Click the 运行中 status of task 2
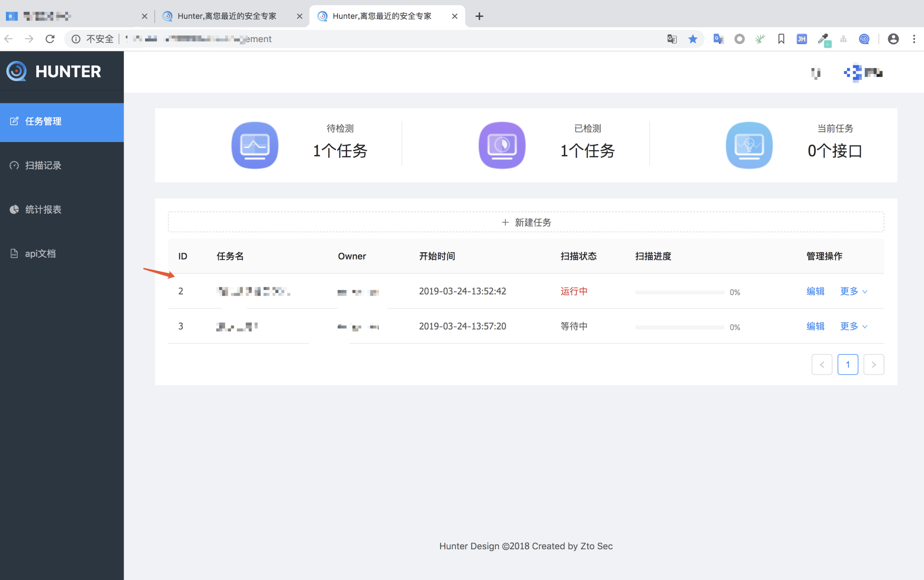The image size is (924, 580). [574, 291]
